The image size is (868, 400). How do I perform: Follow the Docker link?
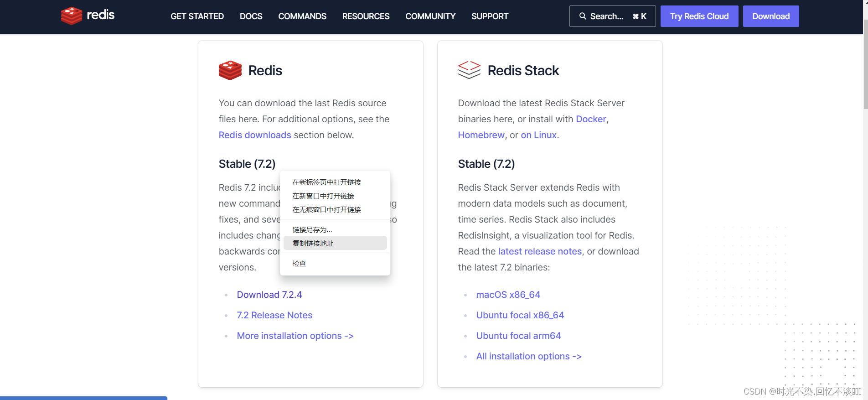pyautogui.click(x=591, y=119)
